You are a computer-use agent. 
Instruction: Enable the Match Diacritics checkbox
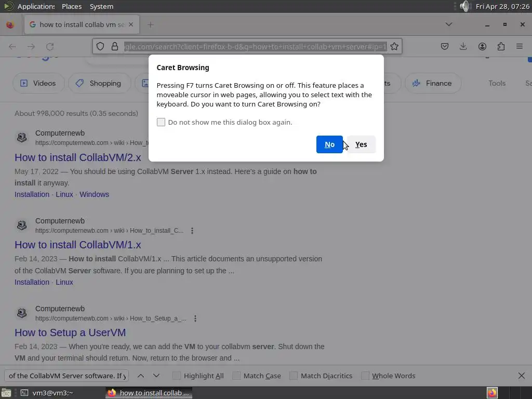pyautogui.click(x=294, y=376)
